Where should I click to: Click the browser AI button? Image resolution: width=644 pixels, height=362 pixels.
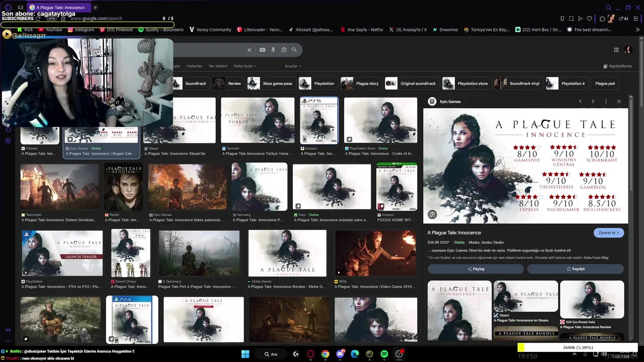pos(624,19)
